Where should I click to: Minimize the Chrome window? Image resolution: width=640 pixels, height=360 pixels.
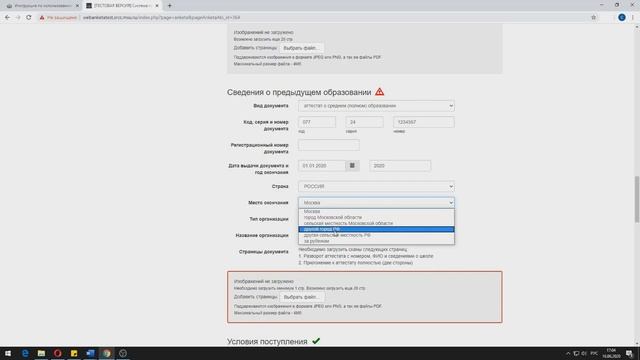click(x=602, y=5)
